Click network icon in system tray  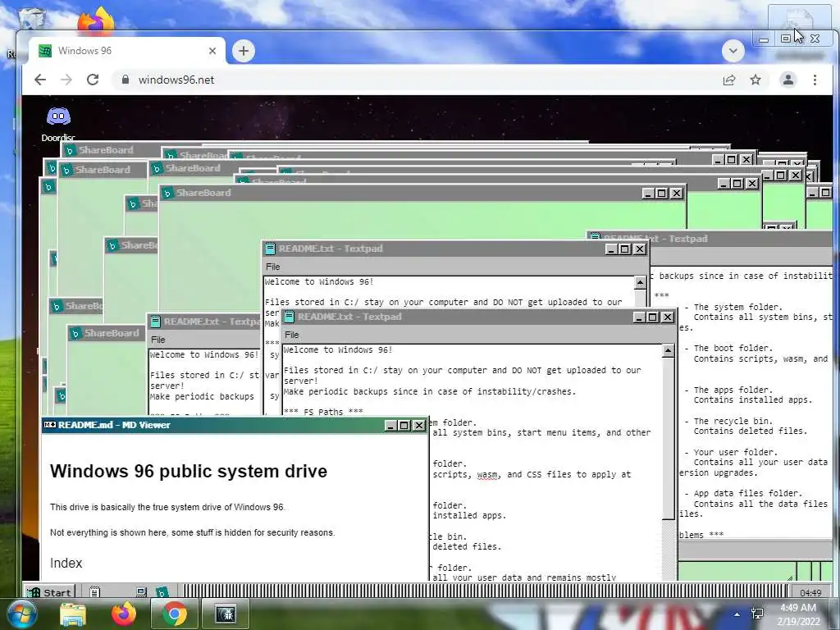(757, 614)
